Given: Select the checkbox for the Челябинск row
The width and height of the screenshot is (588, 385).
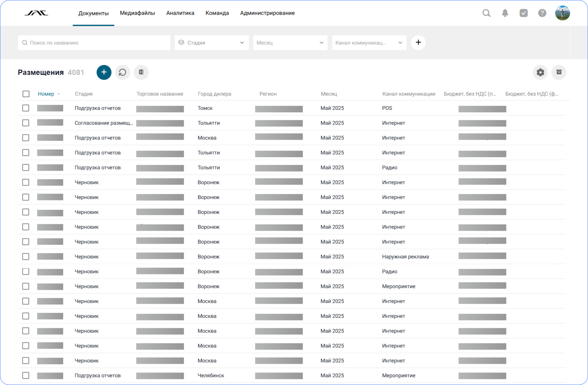Looking at the screenshot, I should coord(26,376).
